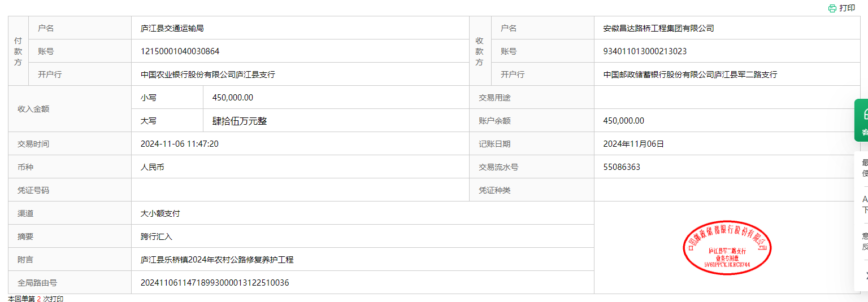Screen dimensions: 868x302
Task: Click the capital amount 肆拾伍万元整
Action: 240,121
